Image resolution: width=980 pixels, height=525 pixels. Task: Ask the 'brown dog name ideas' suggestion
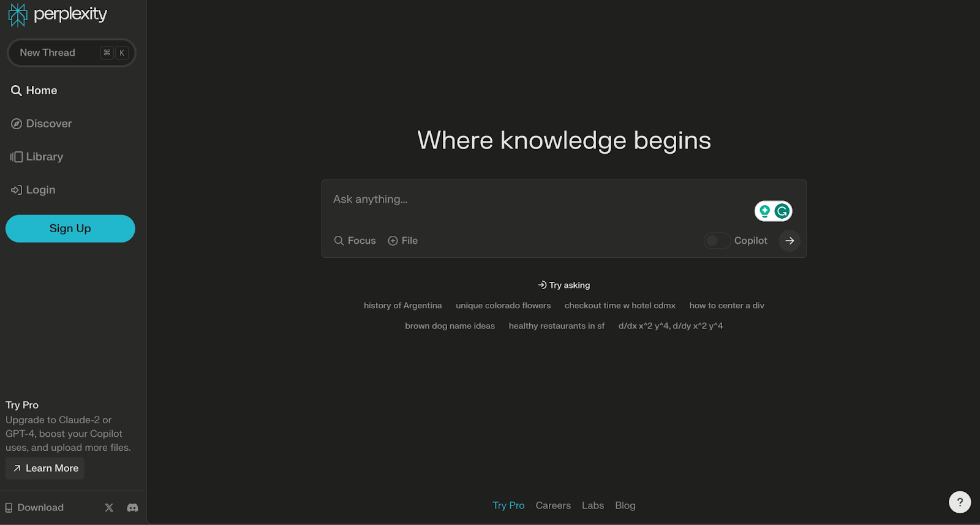pos(450,326)
